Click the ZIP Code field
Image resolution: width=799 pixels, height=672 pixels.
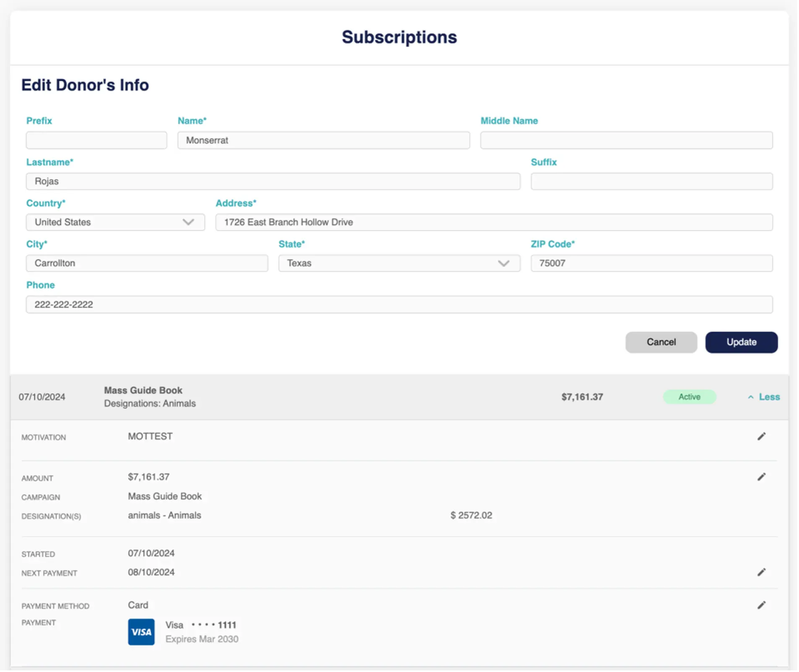click(x=651, y=263)
